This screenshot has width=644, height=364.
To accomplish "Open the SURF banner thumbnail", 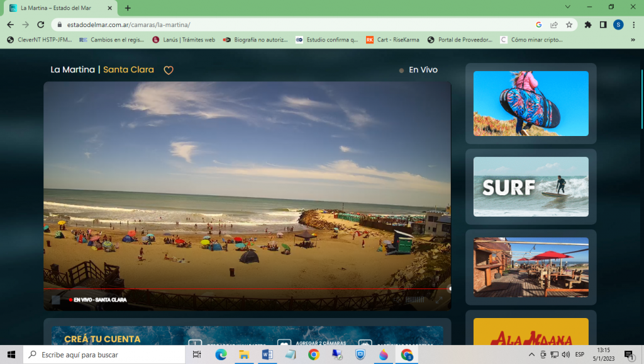I will [x=531, y=187].
